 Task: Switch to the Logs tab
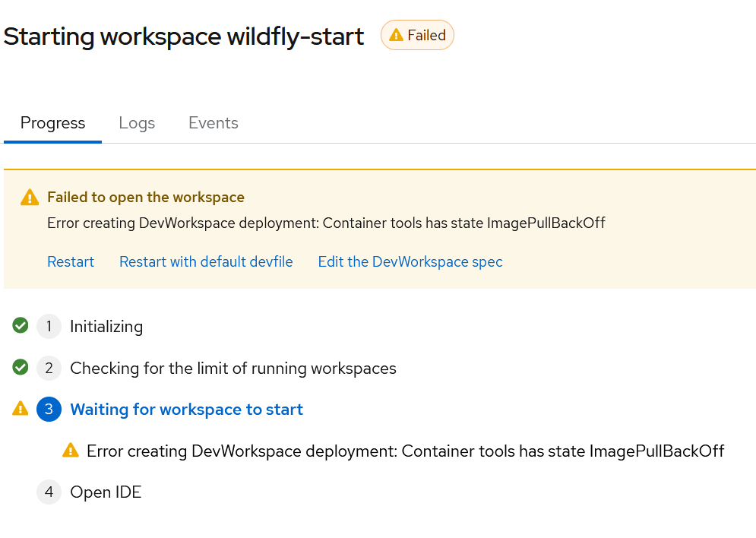pos(137,123)
